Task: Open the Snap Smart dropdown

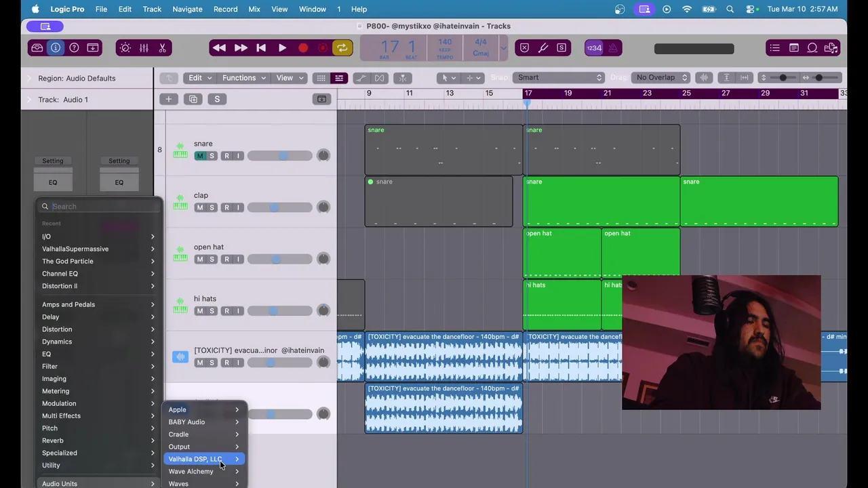Action: click(559, 78)
